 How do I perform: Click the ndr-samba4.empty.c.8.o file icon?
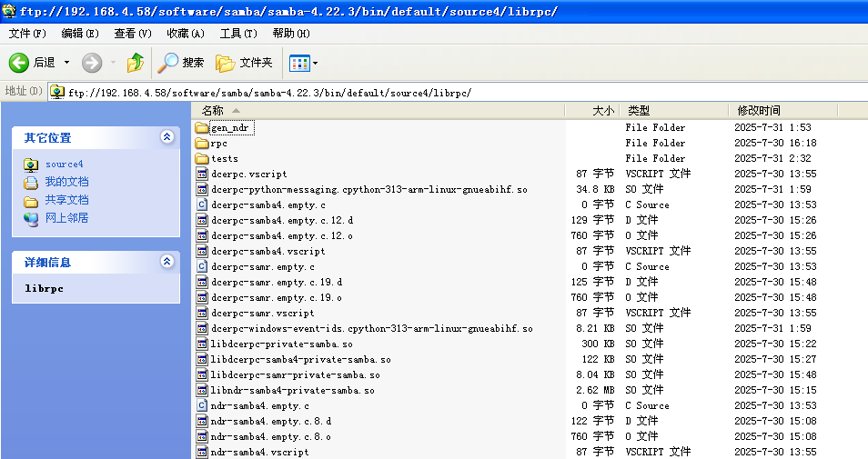202,437
